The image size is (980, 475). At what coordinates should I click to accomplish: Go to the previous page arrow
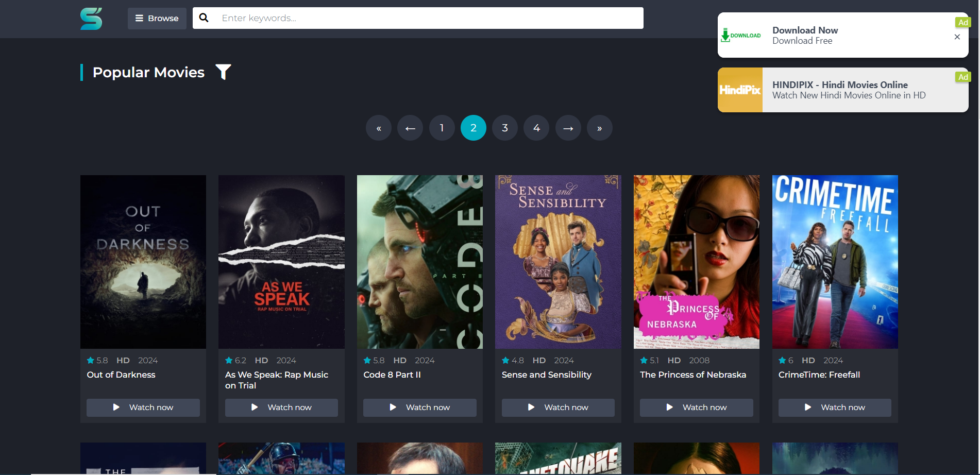[x=410, y=127]
